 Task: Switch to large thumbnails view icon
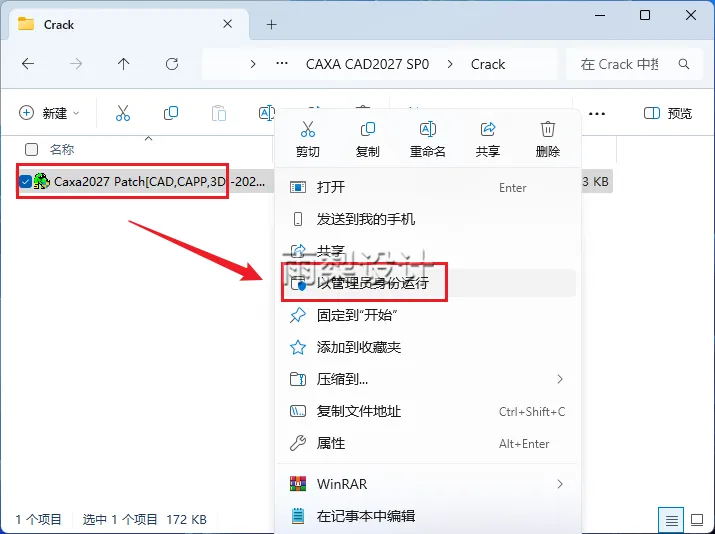[x=697, y=519]
